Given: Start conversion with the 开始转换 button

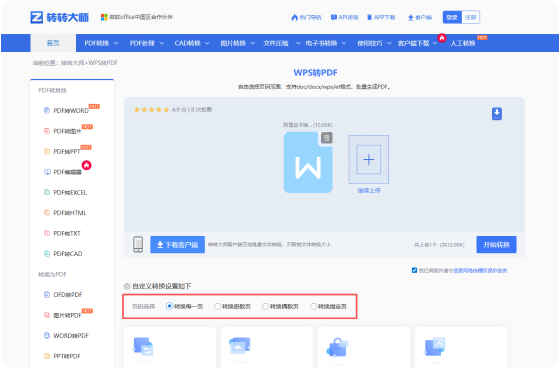Looking at the screenshot, I should pos(496,245).
